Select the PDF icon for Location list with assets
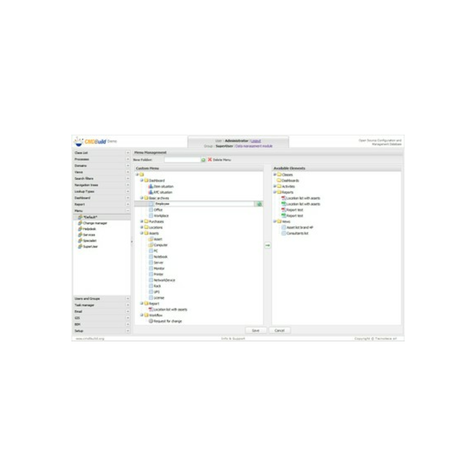 pyautogui.click(x=283, y=198)
